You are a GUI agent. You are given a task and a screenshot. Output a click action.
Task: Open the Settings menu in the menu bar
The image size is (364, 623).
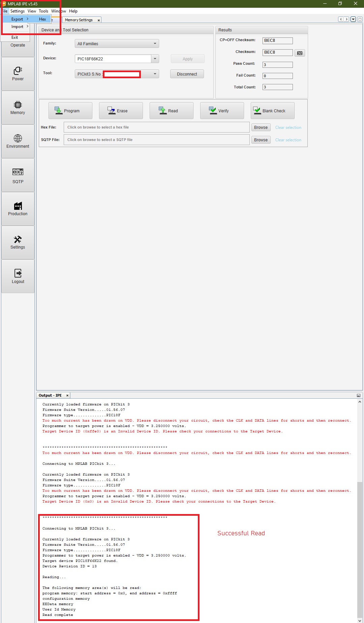18,11
